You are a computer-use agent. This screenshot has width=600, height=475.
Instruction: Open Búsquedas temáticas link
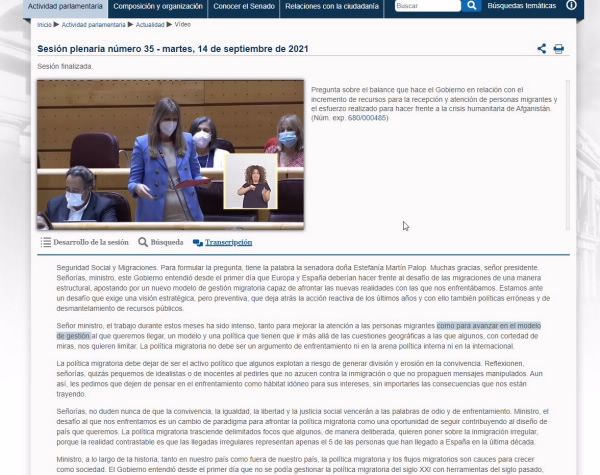point(522,6)
